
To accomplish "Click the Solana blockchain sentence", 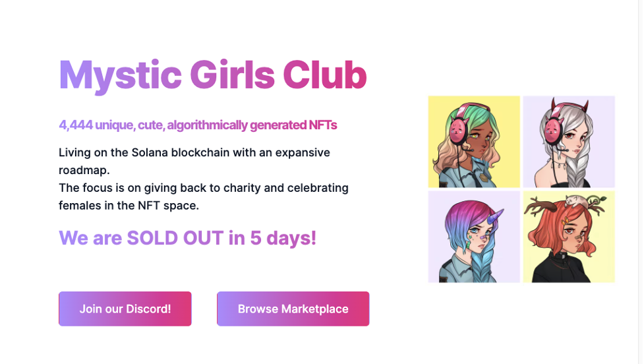I will [194, 161].
